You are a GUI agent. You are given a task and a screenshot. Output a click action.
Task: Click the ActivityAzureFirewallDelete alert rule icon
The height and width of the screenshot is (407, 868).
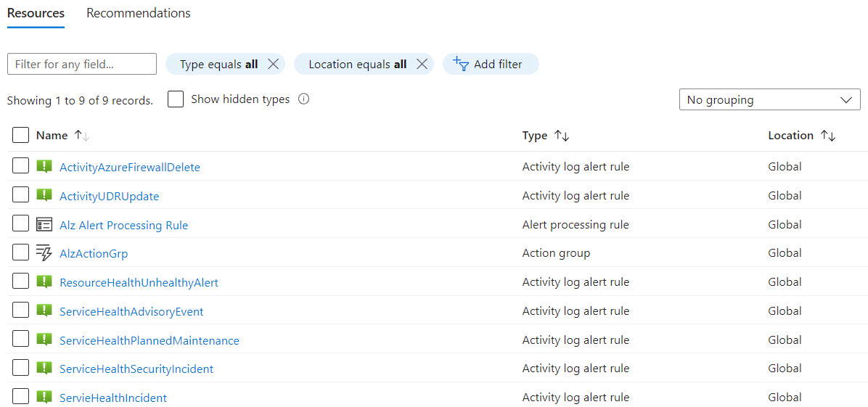point(44,166)
